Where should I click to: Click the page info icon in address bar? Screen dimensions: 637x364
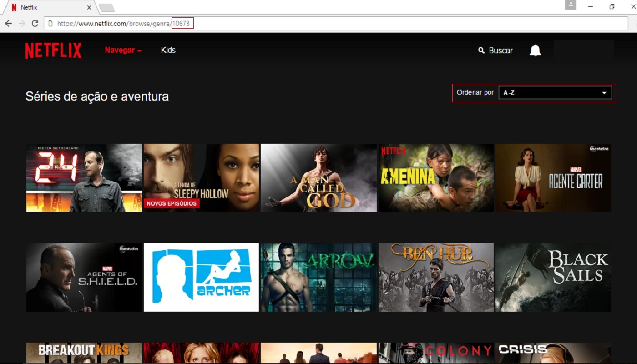51,24
